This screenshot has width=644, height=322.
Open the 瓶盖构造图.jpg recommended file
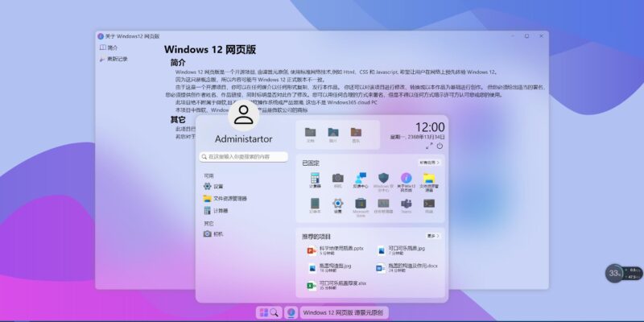(x=330, y=268)
